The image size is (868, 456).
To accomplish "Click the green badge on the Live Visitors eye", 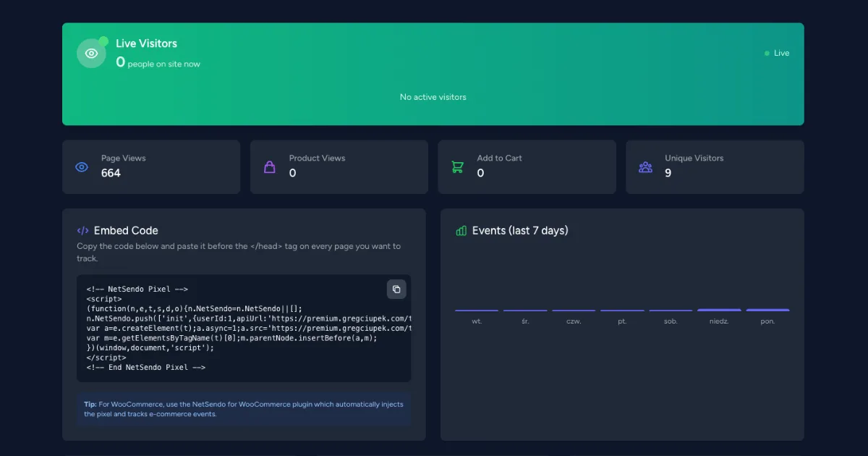I will pos(103,41).
